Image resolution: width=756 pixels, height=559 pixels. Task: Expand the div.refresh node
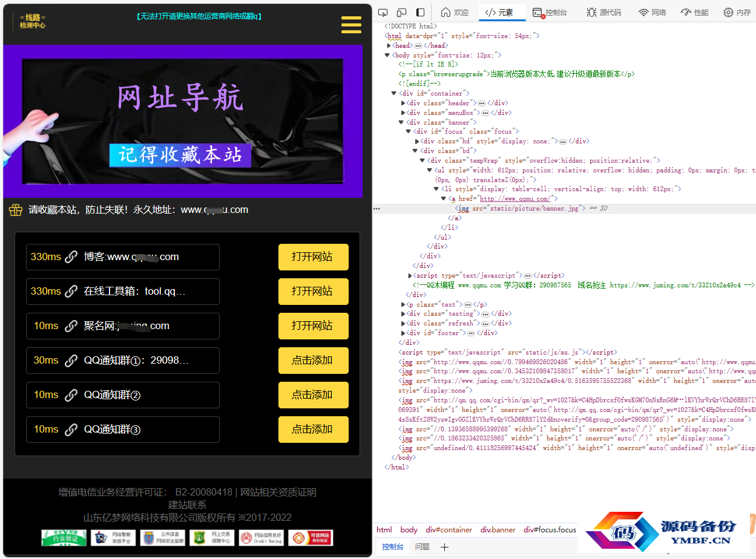[x=403, y=323]
